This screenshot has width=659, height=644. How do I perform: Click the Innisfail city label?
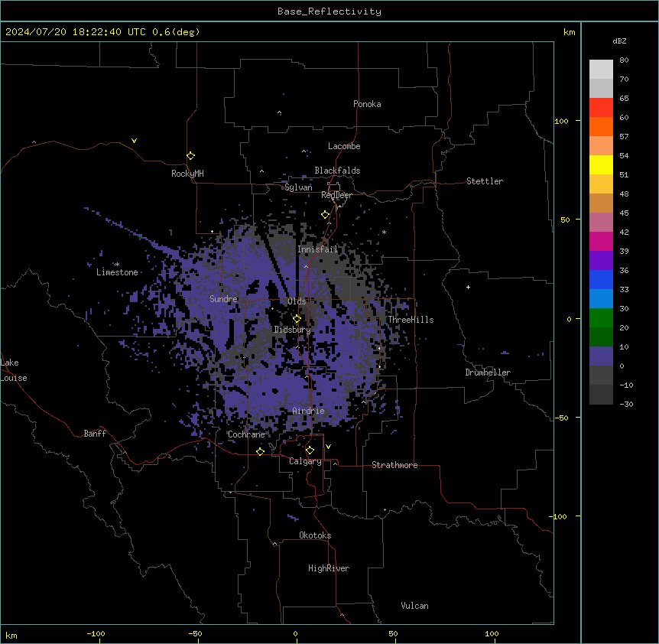click(x=318, y=249)
